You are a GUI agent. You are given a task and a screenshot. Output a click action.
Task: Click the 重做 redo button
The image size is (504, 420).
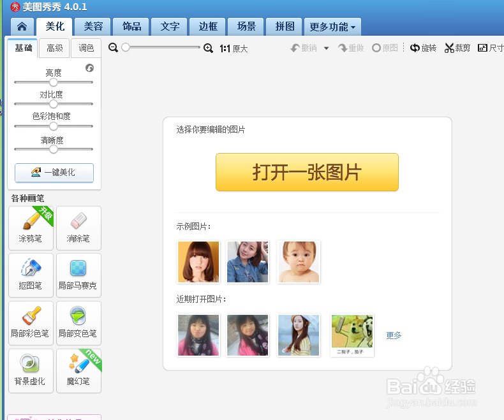(x=351, y=48)
